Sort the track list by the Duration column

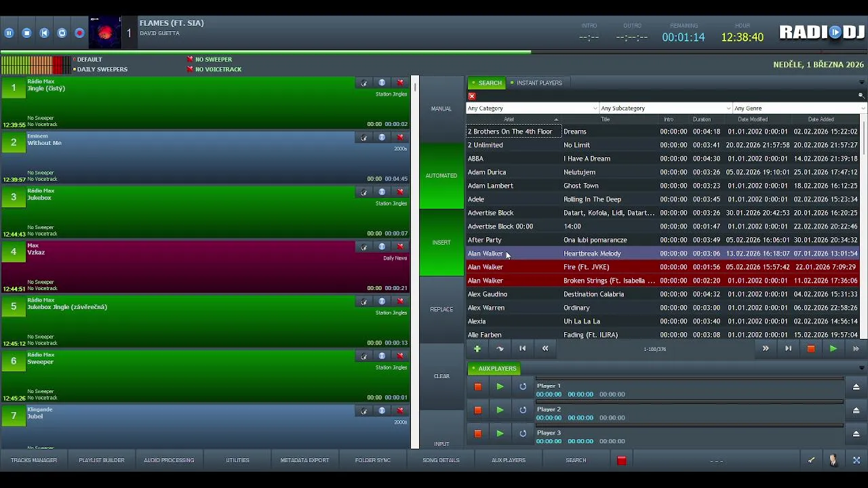(701, 119)
